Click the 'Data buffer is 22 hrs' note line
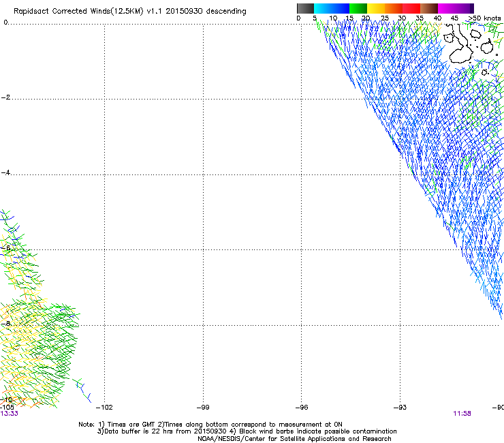The height and width of the screenshot is (443, 504). pos(247,431)
